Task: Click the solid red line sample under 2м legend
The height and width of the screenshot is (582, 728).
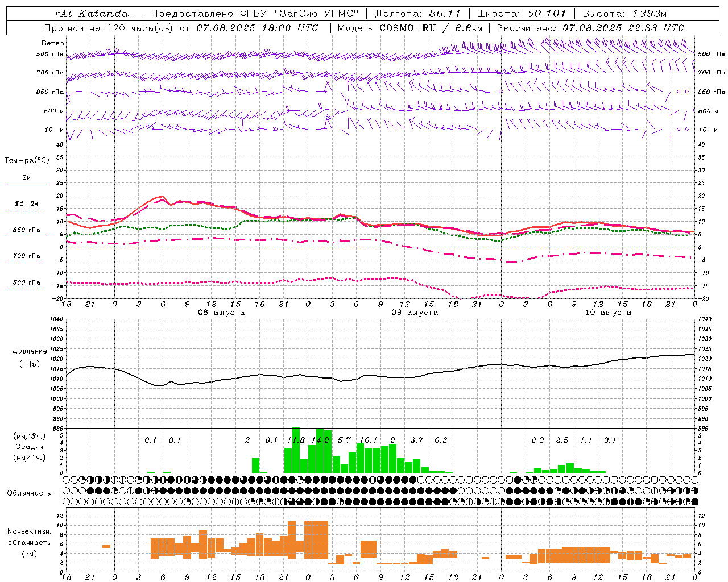Action: point(26,184)
